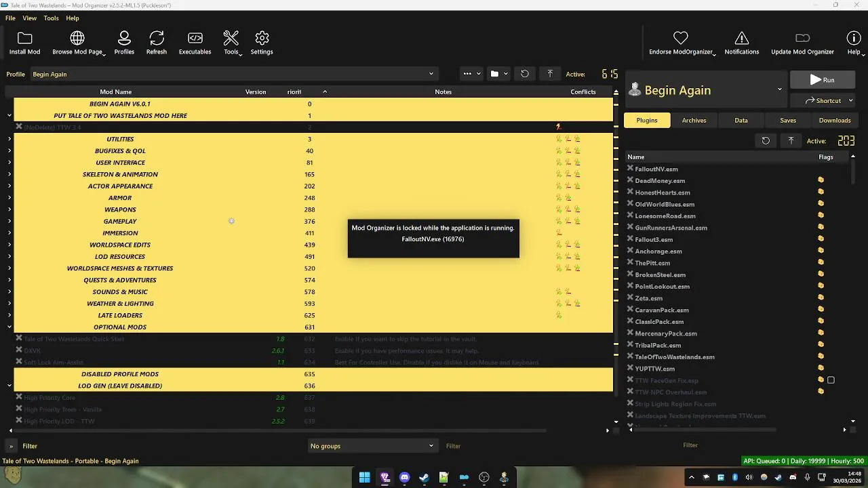Screen dimensions: 868x488
Task: Expand the WEAPONS separator
Action: pos(9,209)
